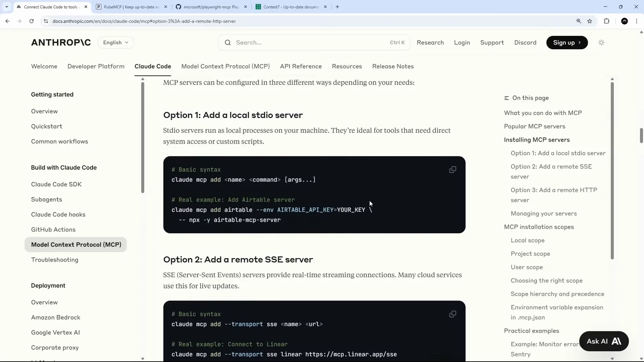
Task: Go back with browser back arrow
Action: 8,21
